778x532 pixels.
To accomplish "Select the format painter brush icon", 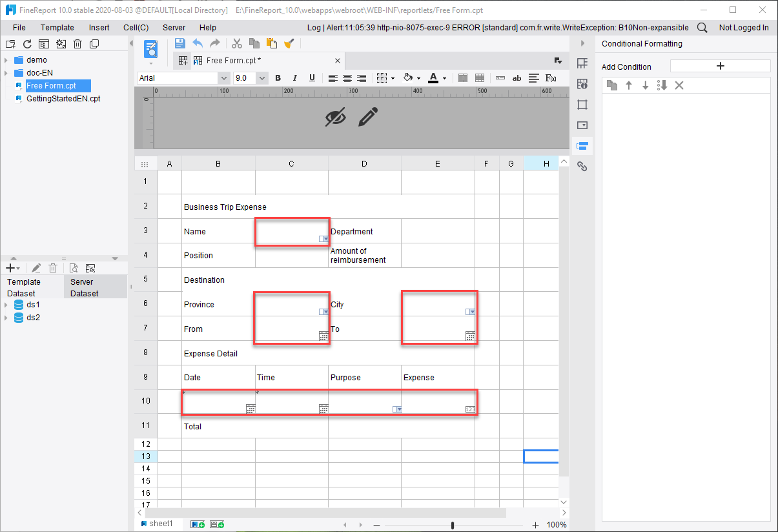I will pyautogui.click(x=289, y=43).
